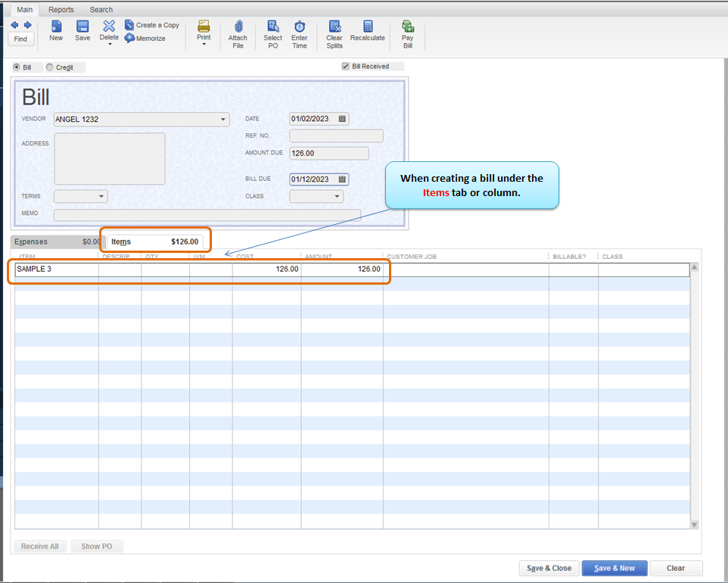Screen dimensions: 728x583
Task: Open the Terms dropdown
Action: click(x=101, y=197)
